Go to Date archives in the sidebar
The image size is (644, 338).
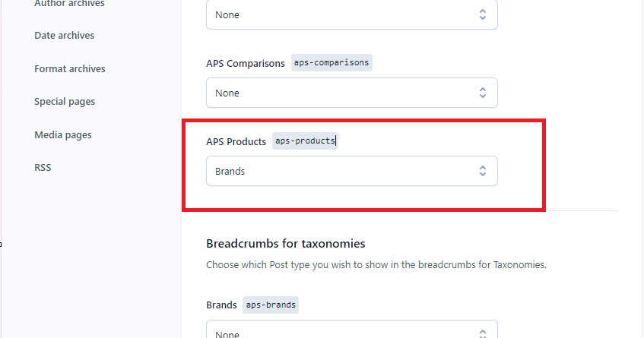65,36
